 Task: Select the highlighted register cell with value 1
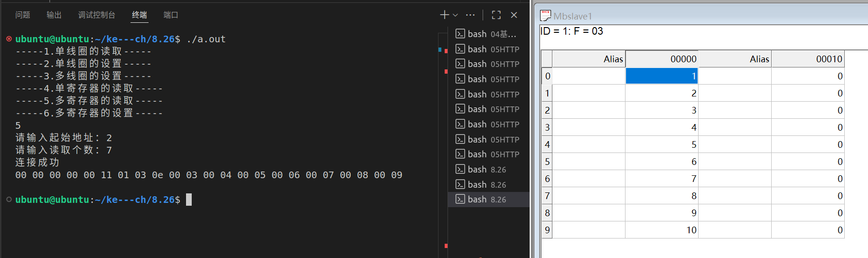tap(662, 76)
